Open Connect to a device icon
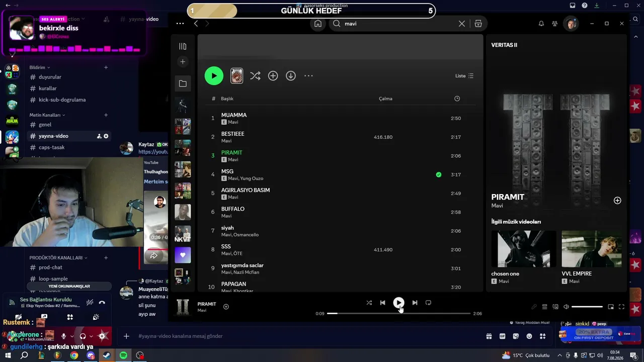The image size is (644, 362). tap(555, 307)
